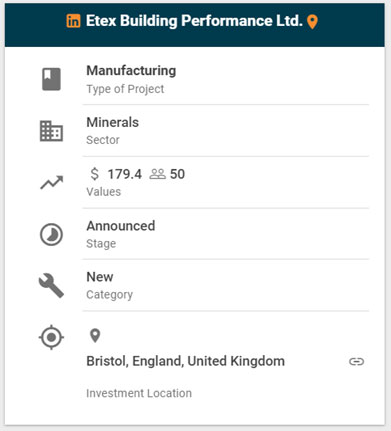Click the Sector building icon

[x=51, y=131]
